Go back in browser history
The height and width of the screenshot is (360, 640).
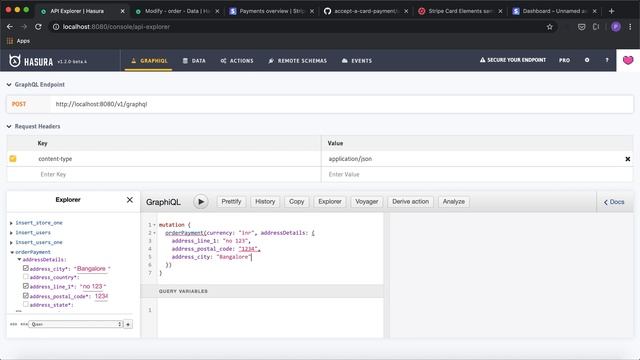pos(10,27)
